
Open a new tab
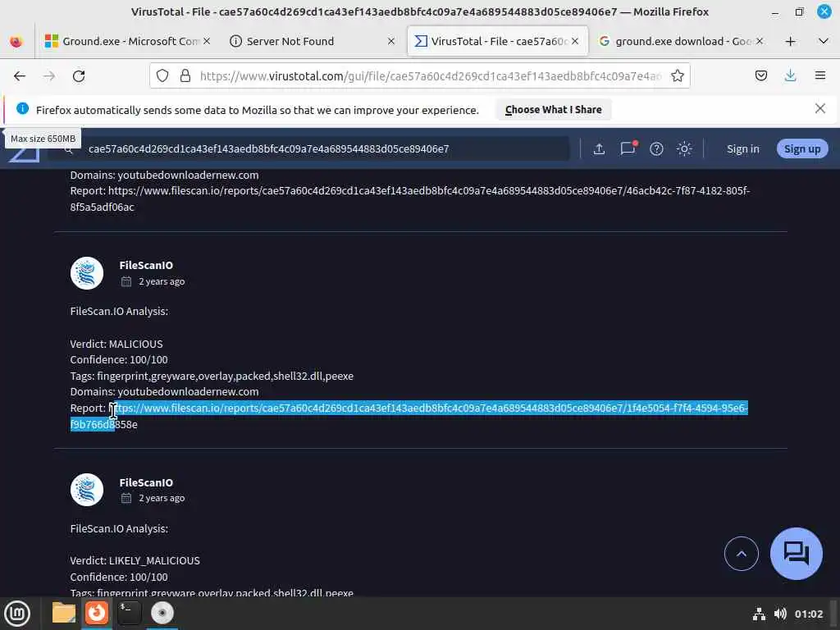[790, 41]
